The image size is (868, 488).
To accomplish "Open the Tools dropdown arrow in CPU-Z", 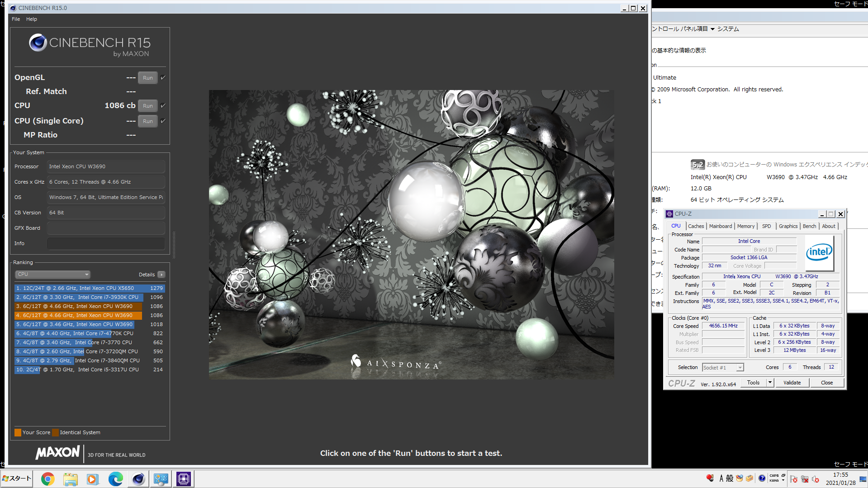I will click(770, 383).
